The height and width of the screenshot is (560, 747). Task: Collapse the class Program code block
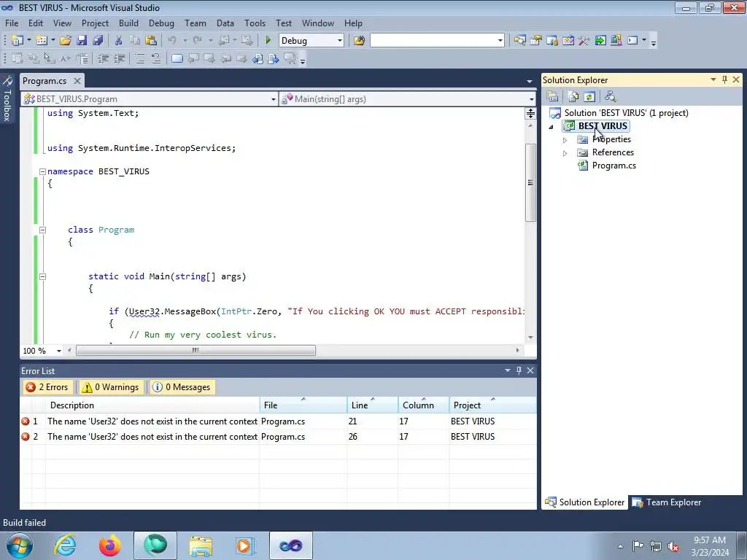(42, 230)
